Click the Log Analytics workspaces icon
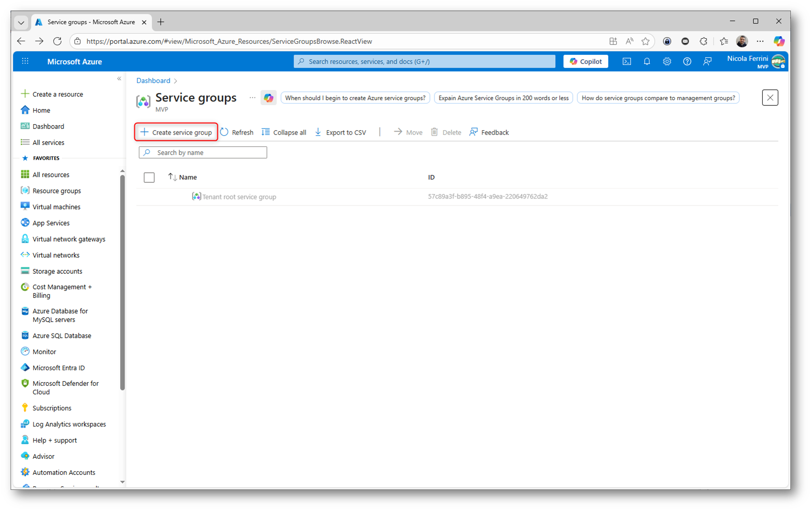Viewport: 812px width, 511px height. coord(25,424)
